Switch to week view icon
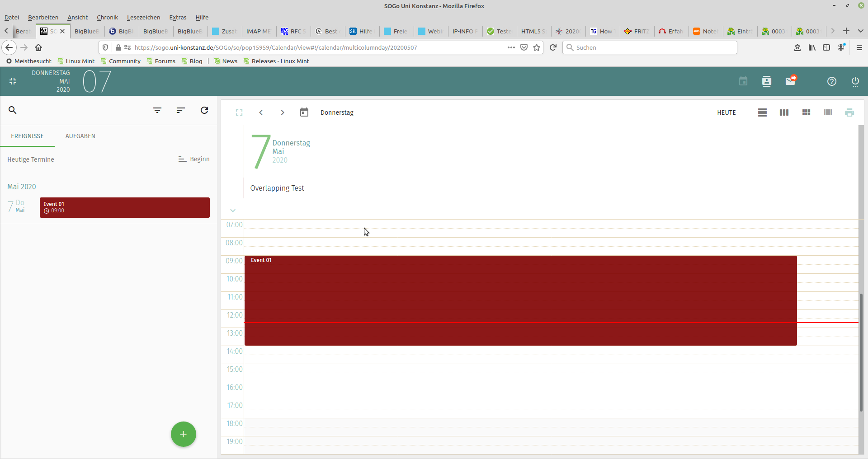868x459 pixels. click(x=784, y=112)
